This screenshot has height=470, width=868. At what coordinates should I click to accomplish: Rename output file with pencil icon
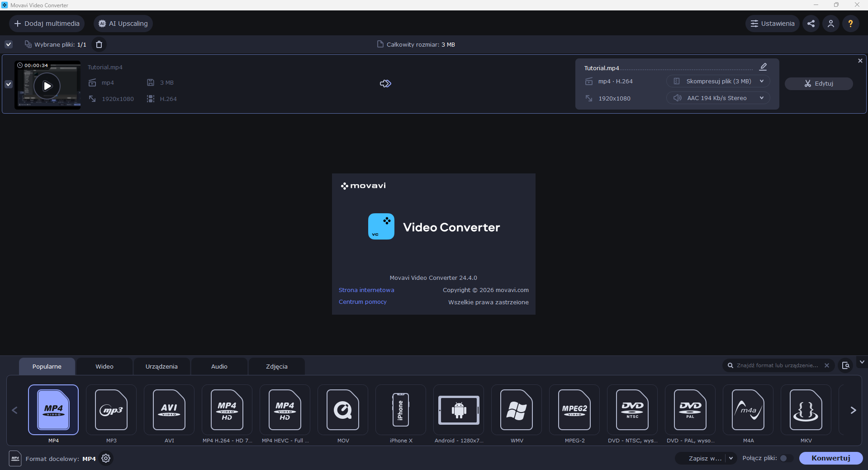click(x=763, y=67)
